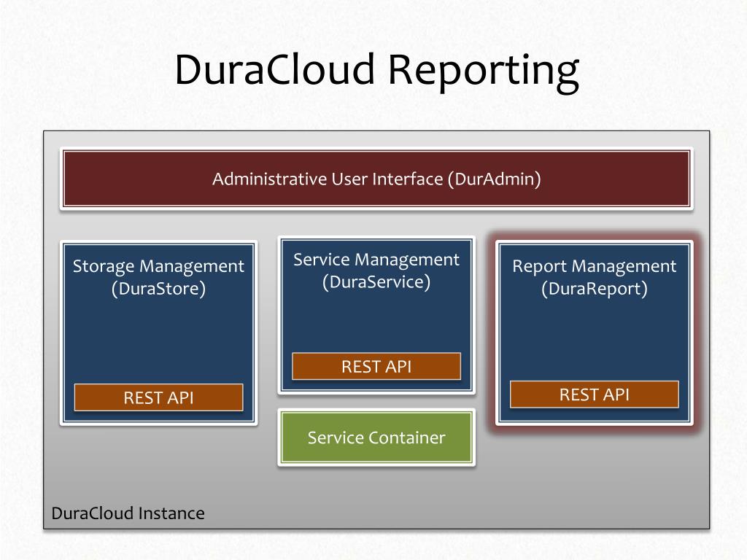Click the Service Management (DuraService) box
The width and height of the screenshot is (747, 560).
376,315
